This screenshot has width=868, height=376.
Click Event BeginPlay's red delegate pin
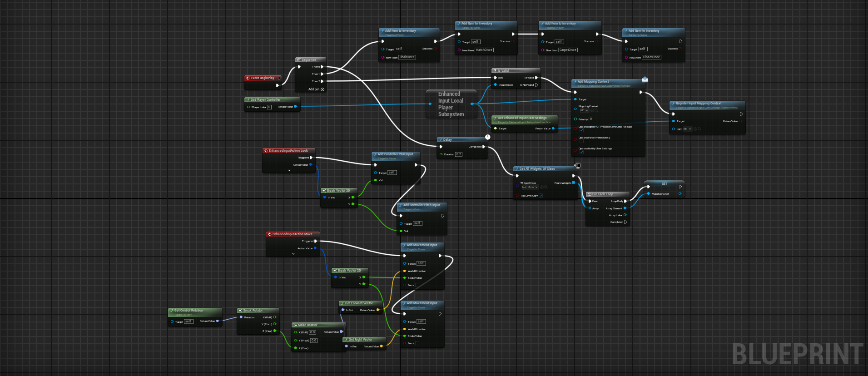(279, 78)
